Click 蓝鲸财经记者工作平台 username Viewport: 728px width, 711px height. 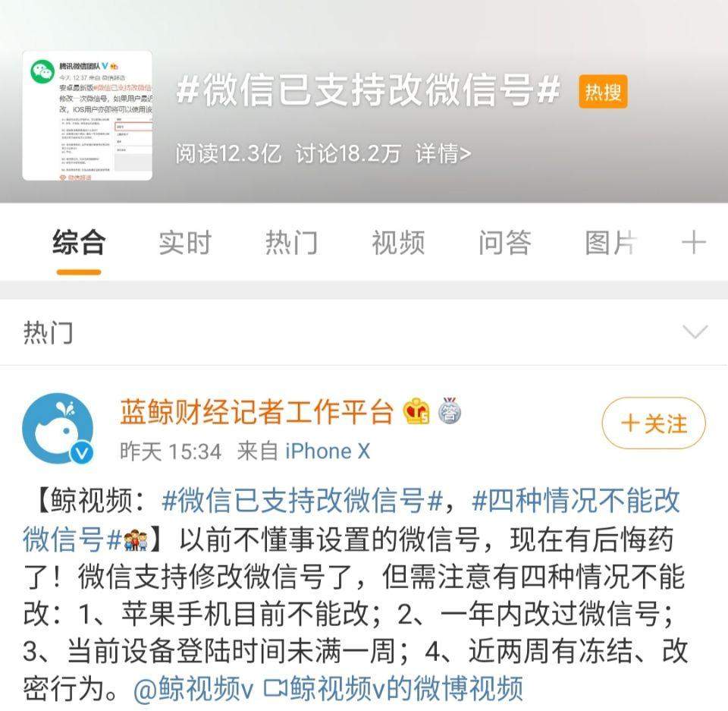tap(257, 412)
